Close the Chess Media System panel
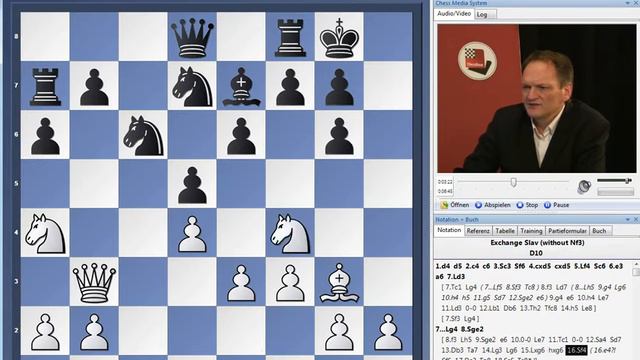 point(636,3)
